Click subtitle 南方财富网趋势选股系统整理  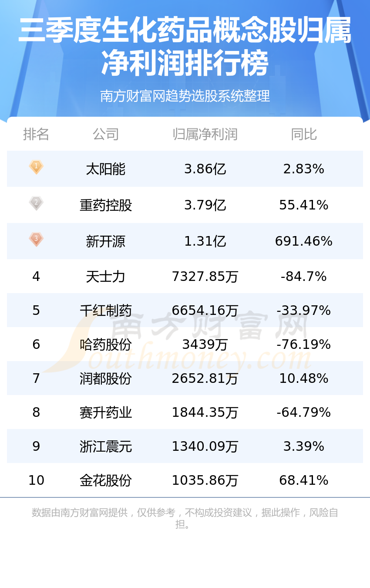click(185, 96)
